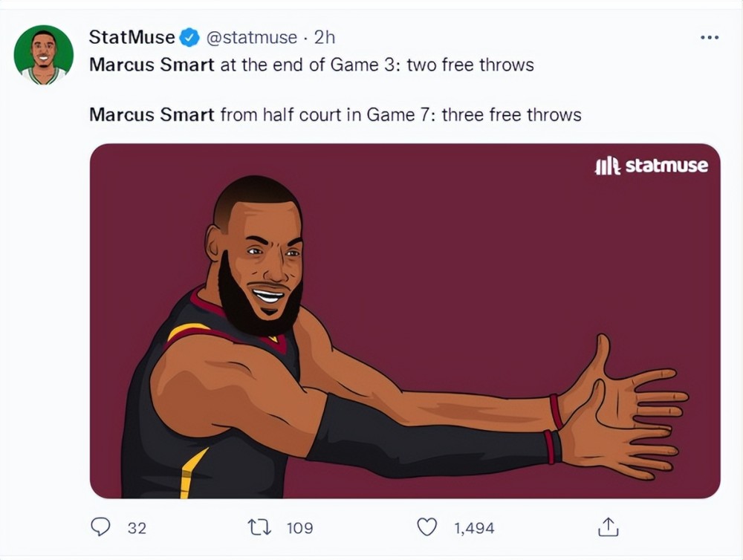Click the 2h timestamp of the tweet

pyautogui.click(x=325, y=37)
